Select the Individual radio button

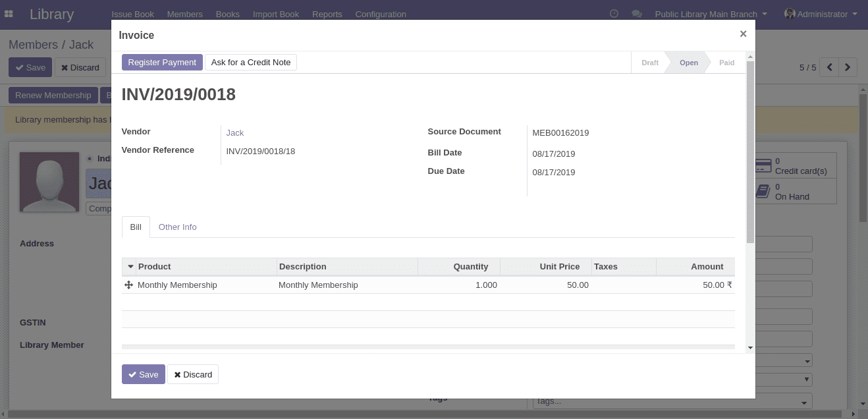[90, 158]
